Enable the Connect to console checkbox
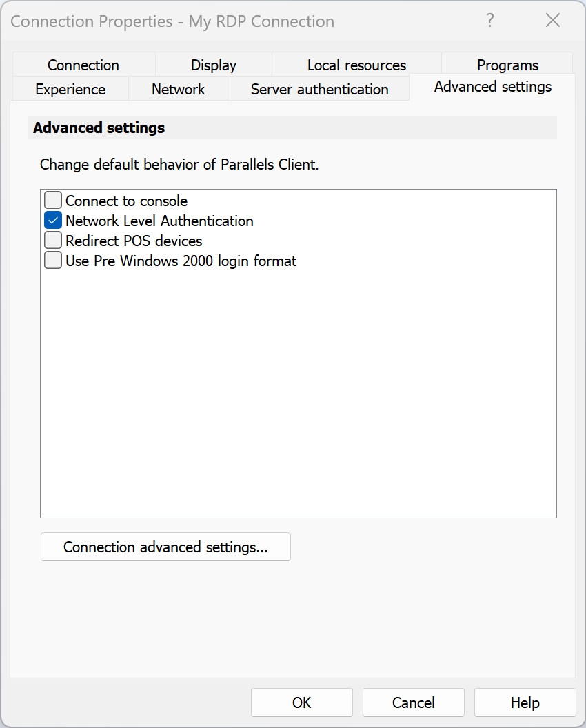The width and height of the screenshot is (586, 728). (53, 201)
